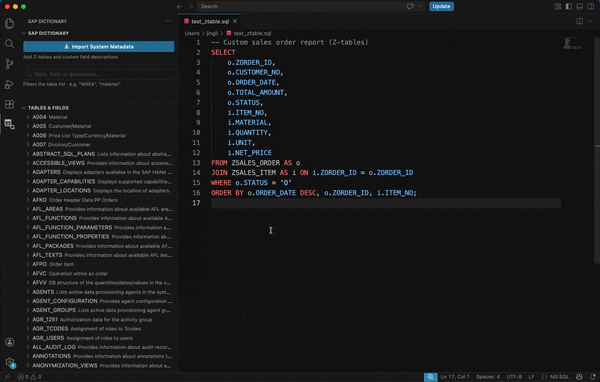Select the ADAPTERS tree row

click(99, 172)
